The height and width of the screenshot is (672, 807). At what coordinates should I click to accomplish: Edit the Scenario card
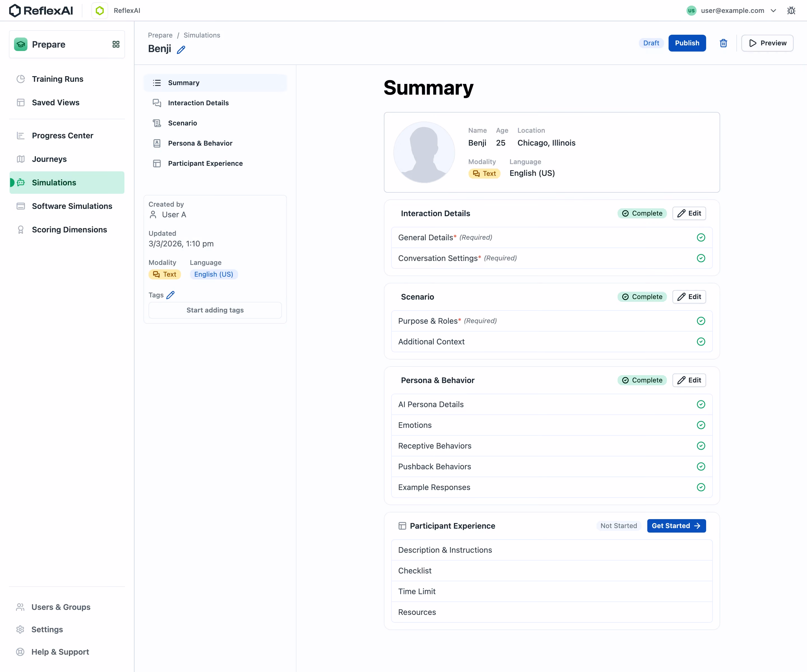(689, 297)
